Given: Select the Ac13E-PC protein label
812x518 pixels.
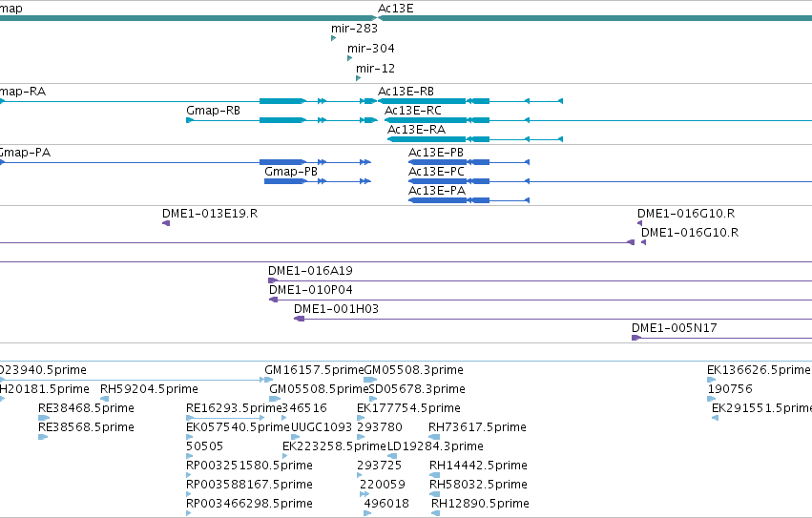Looking at the screenshot, I should pyautogui.click(x=437, y=172).
